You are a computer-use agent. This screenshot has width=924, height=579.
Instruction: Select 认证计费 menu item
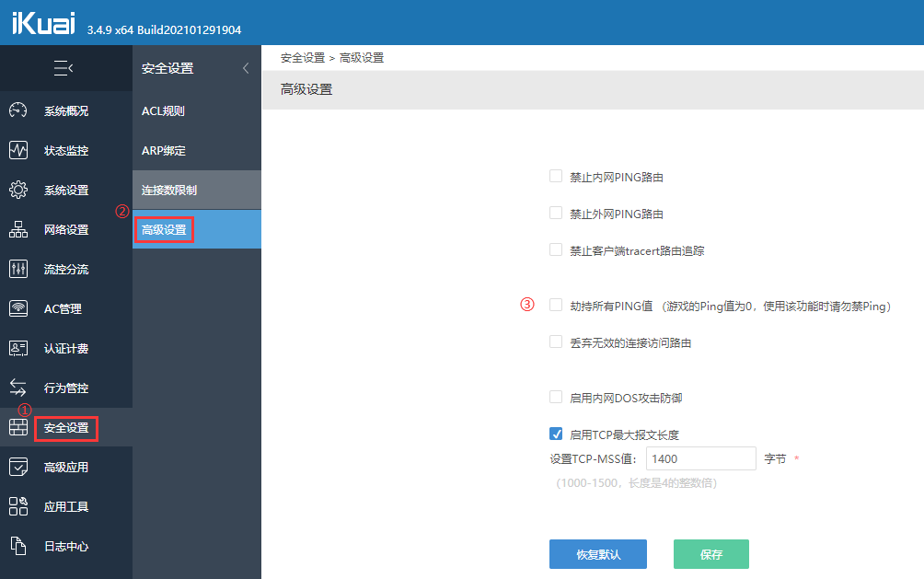[66, 349]
